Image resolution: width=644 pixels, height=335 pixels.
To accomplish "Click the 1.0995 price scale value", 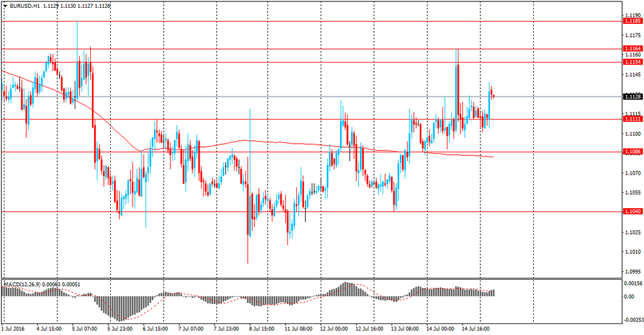I will pyautogui.click(x=634, y=271).
